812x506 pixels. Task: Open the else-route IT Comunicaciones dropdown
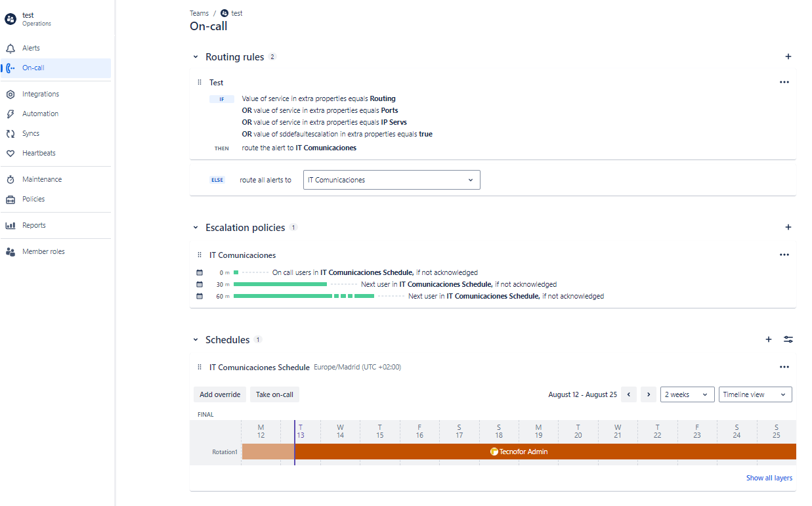coord(391,180)
